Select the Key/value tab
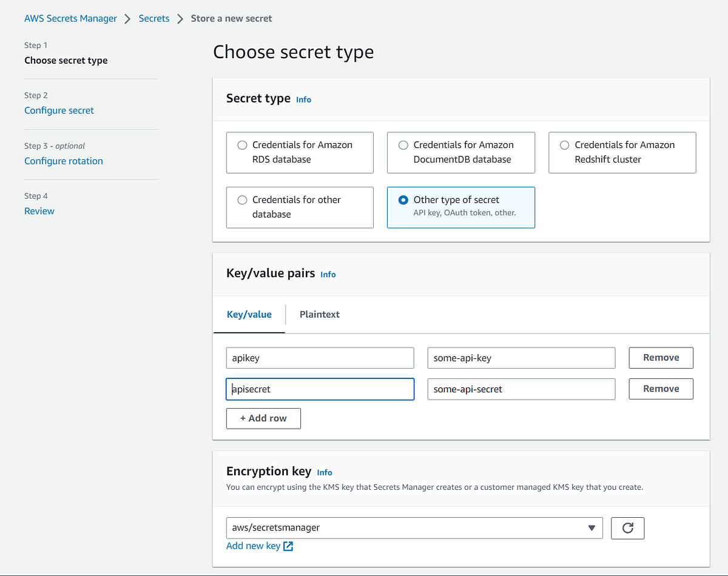The width and height of the screenshot is (728, 576). tap(249, 314)
